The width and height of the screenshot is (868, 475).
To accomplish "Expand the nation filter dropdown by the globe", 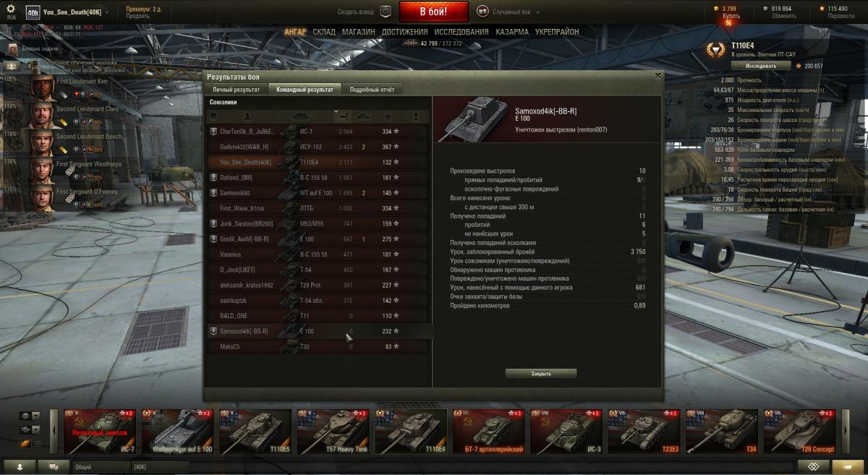I will 36,416.
